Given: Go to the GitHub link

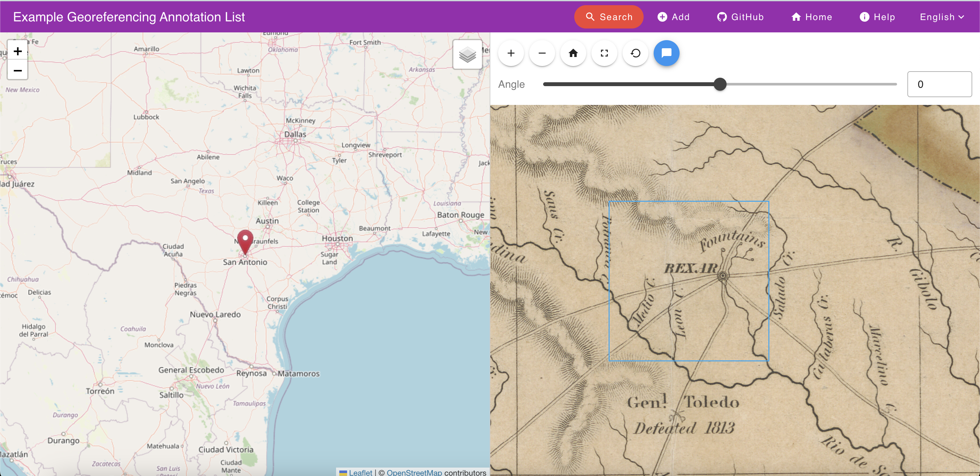Looking at the screenshot, I should tap(740, 17).
